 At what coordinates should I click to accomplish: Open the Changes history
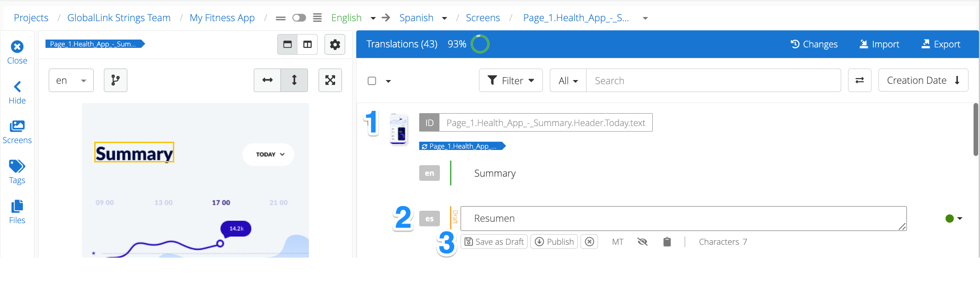coord(814,44)
